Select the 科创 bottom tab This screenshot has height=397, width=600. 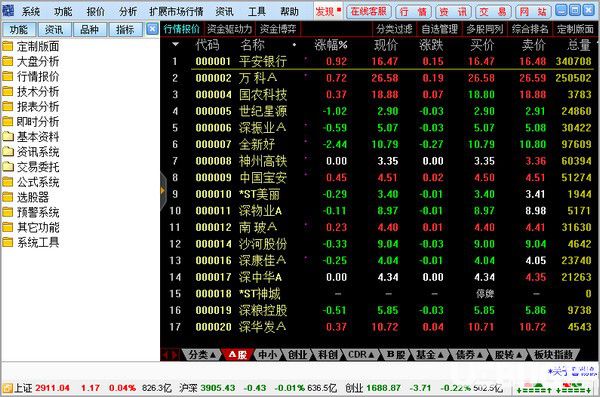tap(328, 355)
